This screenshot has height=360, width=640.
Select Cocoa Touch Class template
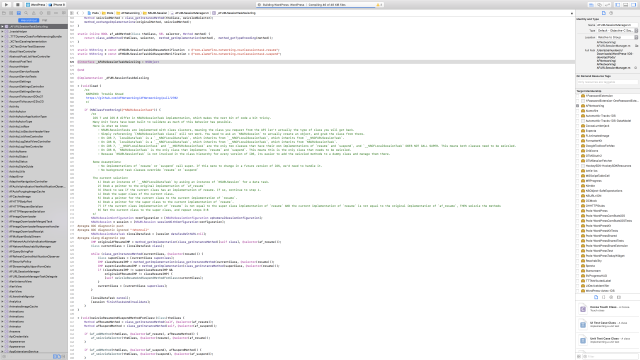607,309
